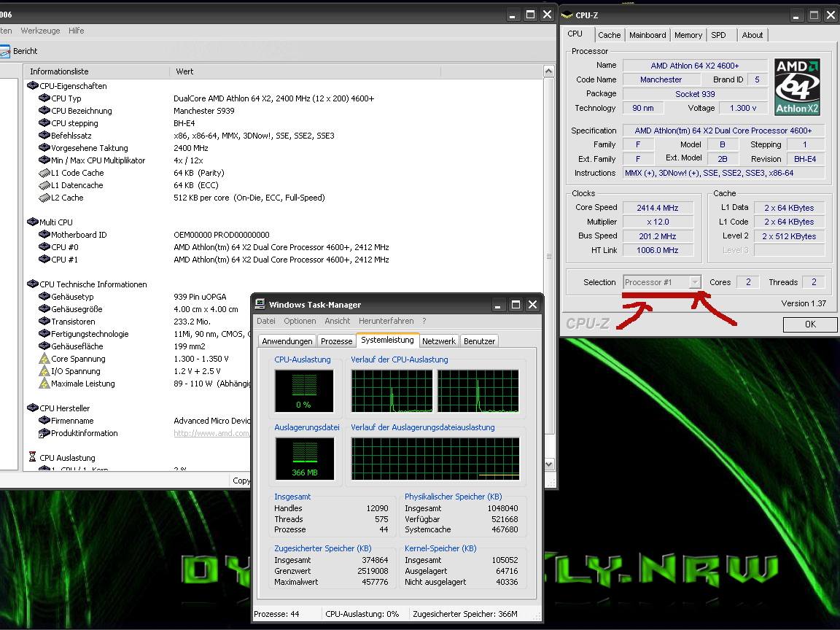Click the Multiplier x 12.0 field in CPU-Z

click(x=657, y=222)
